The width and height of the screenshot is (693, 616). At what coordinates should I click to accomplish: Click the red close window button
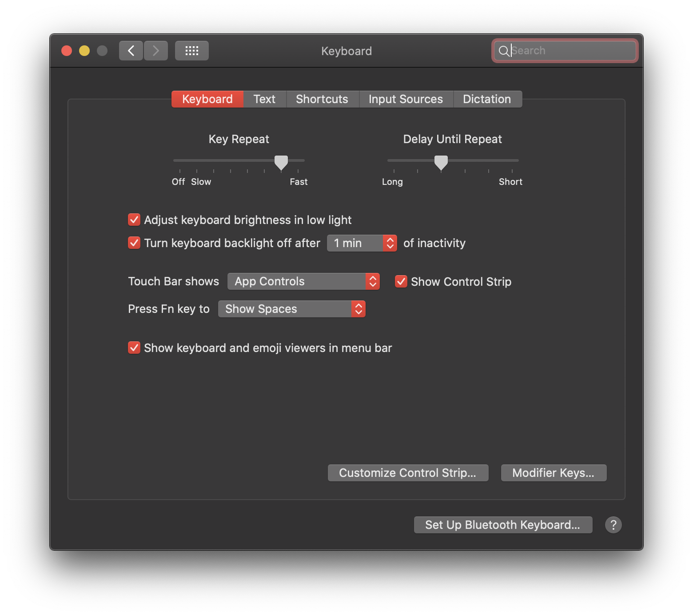pos(67,51)
